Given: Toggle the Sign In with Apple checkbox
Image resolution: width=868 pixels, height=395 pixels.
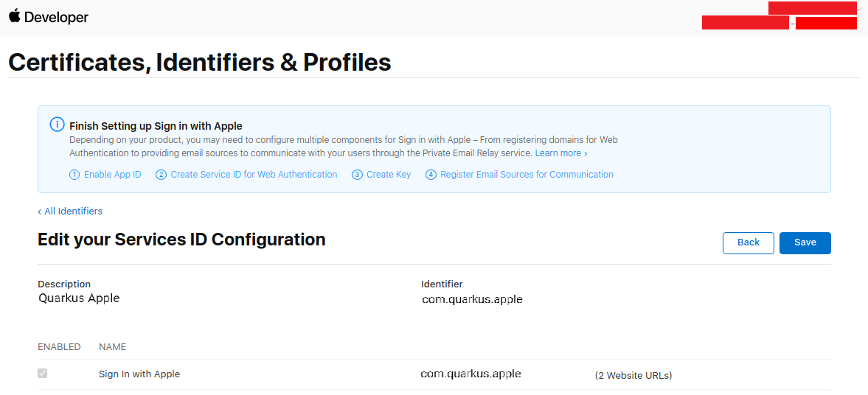Looking at the screenshot, I should [42, 374].
